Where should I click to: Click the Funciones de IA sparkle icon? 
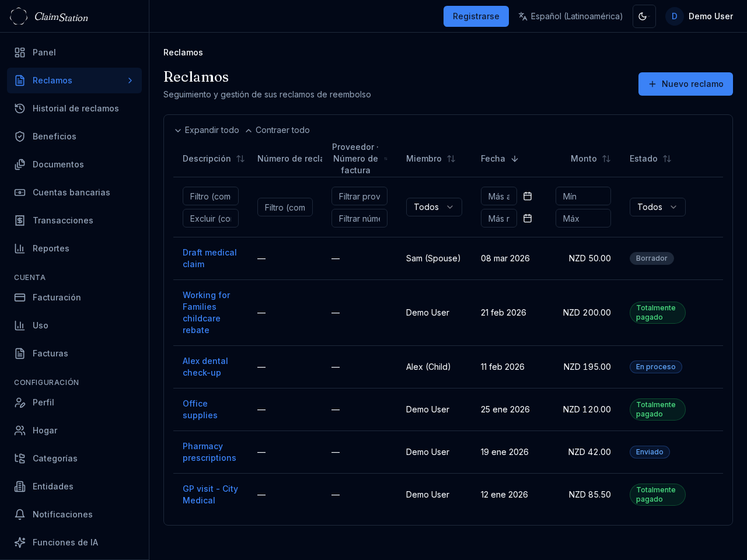20,542
